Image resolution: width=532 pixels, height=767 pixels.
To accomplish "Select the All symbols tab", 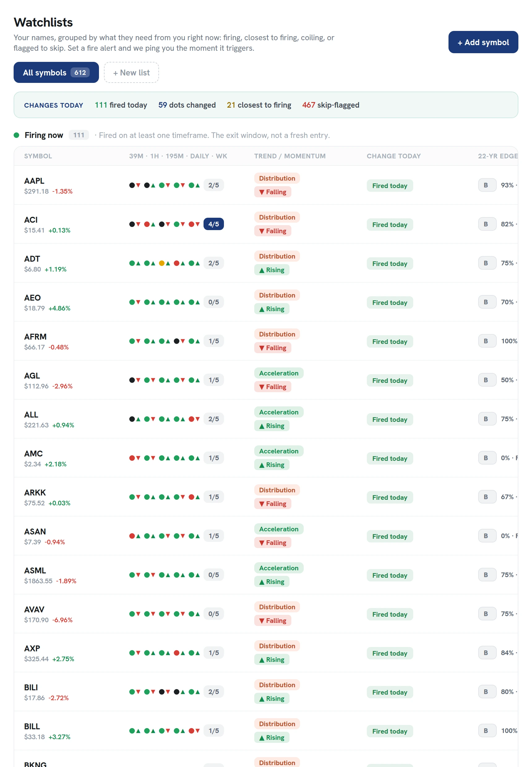I will pyautogui.click(x=56, y=72).
